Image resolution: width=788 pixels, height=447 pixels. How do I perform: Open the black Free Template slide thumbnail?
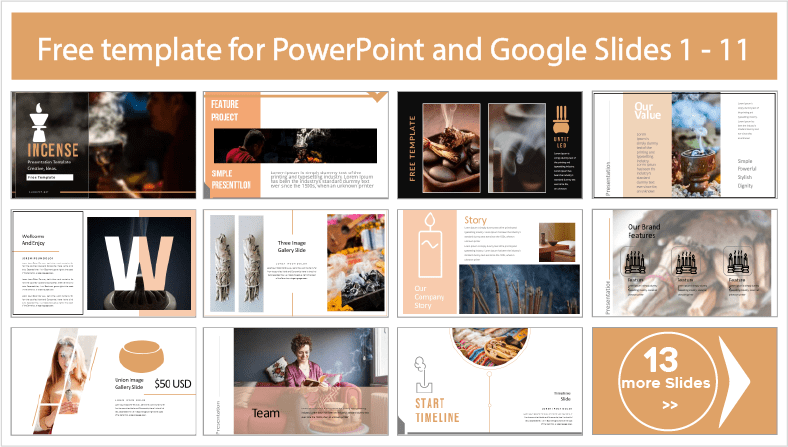(490, 145)
